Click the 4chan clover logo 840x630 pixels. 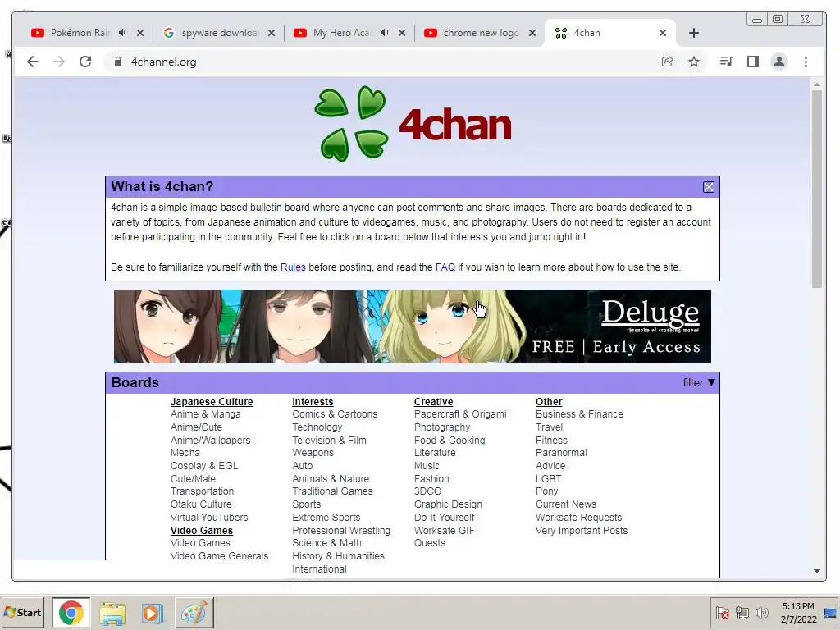[351, 123]
